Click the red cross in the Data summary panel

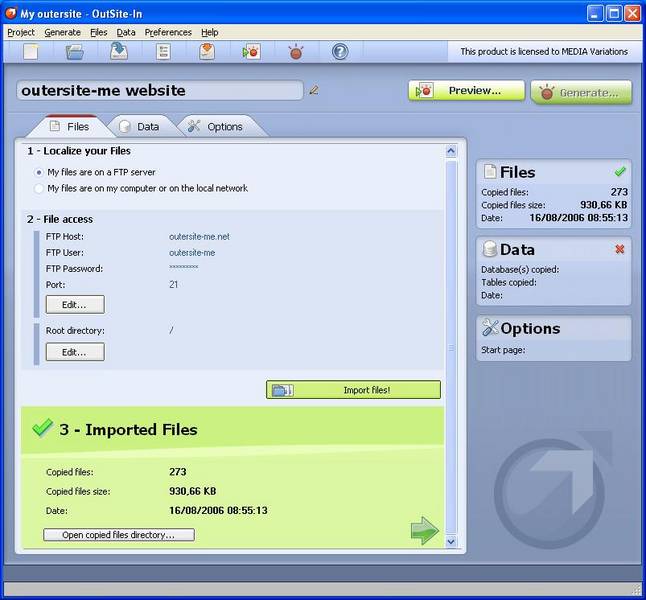pyautogui.click(x=619, y=249)
